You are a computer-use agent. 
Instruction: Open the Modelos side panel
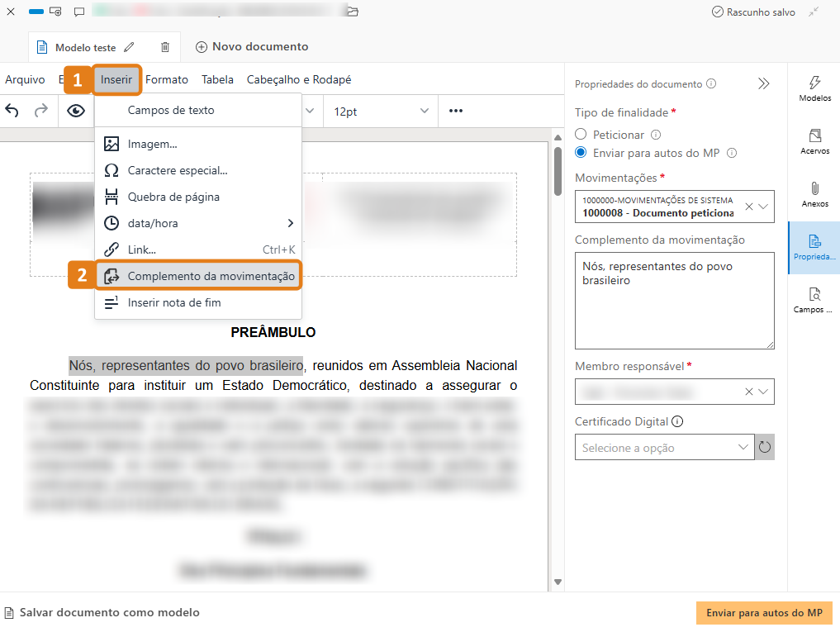(x=814, y=88)
